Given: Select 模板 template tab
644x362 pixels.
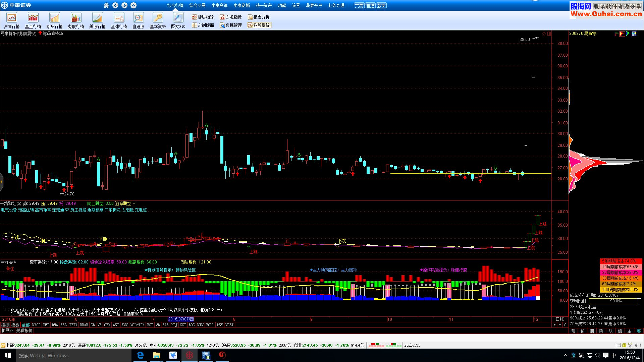Looking at the screenshot, I should [x=15, y=325].
